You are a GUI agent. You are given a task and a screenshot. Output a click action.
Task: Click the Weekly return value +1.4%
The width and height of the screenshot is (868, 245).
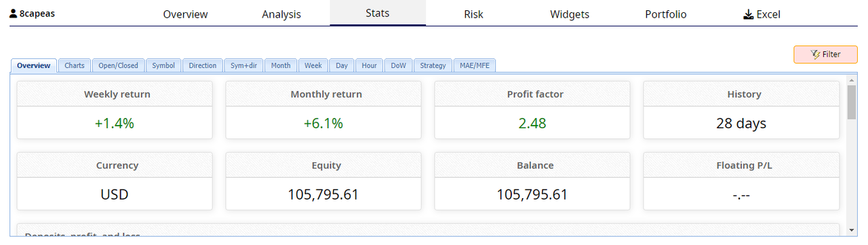tap(115, 124)
